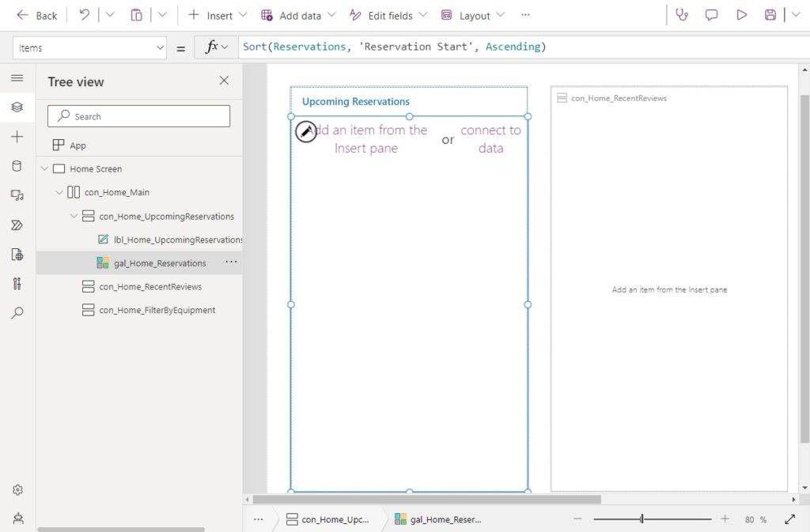810x532 pixels.
Task: Select lbl_Home_UpcomingReservations in the tree view
Action: [176, 240]
